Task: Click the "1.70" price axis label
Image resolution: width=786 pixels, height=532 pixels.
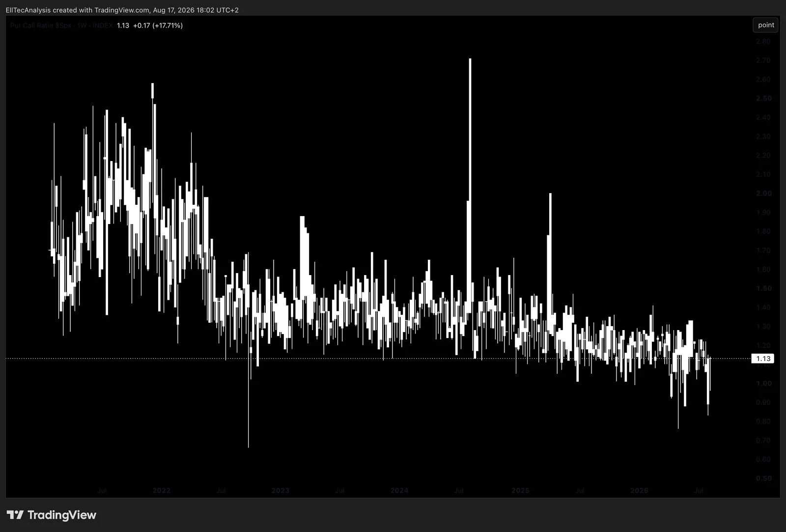Action: 763,251
